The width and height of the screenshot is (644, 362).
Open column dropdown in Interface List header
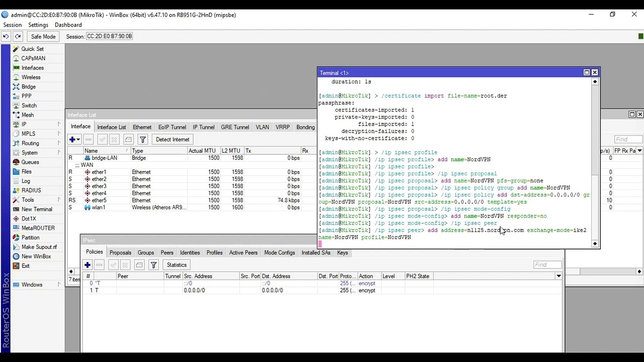coord(639,151)
